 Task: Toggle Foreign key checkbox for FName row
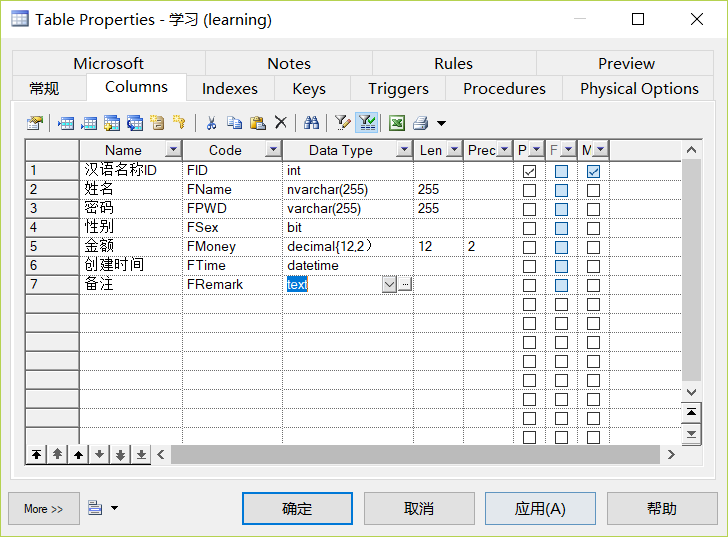(561, 190)
